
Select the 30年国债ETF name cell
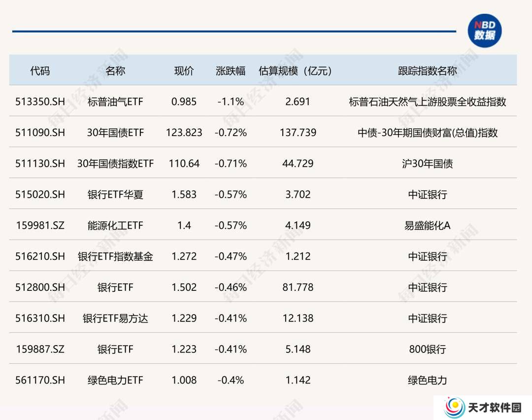point(115,133)
